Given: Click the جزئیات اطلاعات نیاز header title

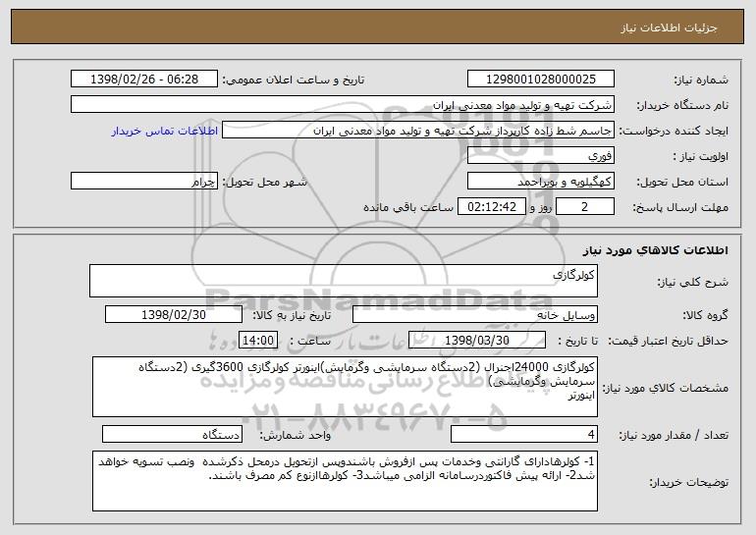Looking at the screenshot, I should click(669, 27).
